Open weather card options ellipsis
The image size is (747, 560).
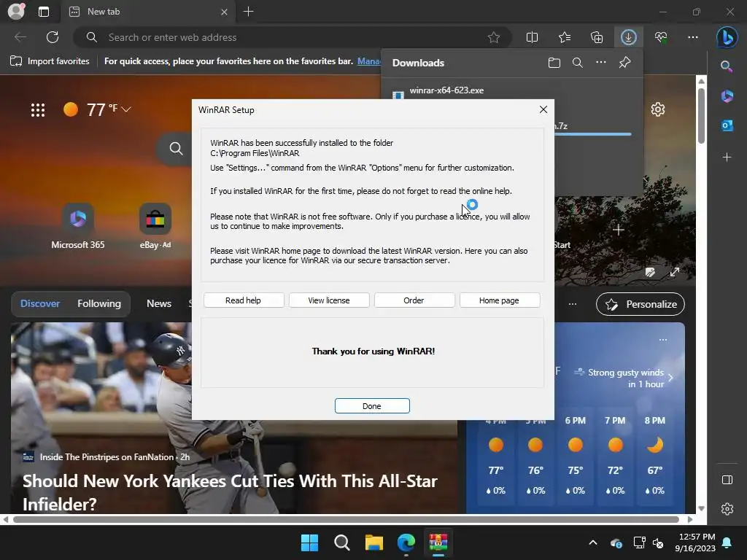tap(663, 340)
